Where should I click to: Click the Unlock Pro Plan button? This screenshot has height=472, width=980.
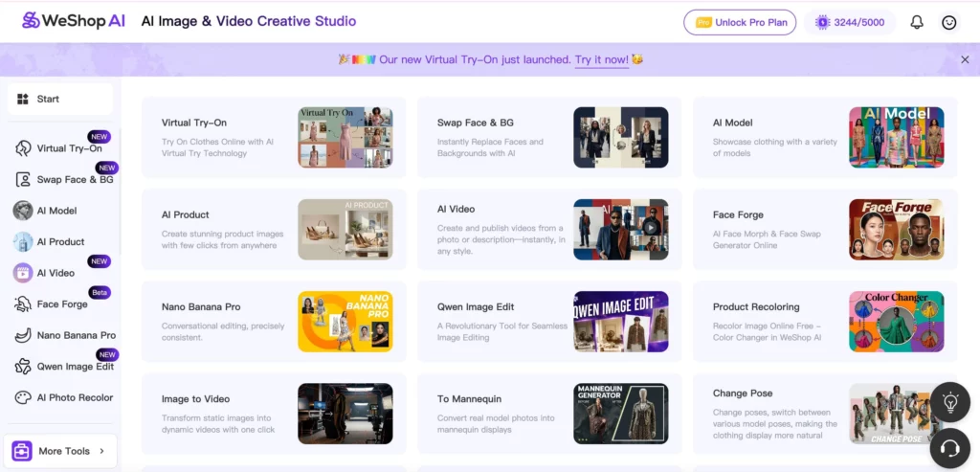[x=740, y=23]
